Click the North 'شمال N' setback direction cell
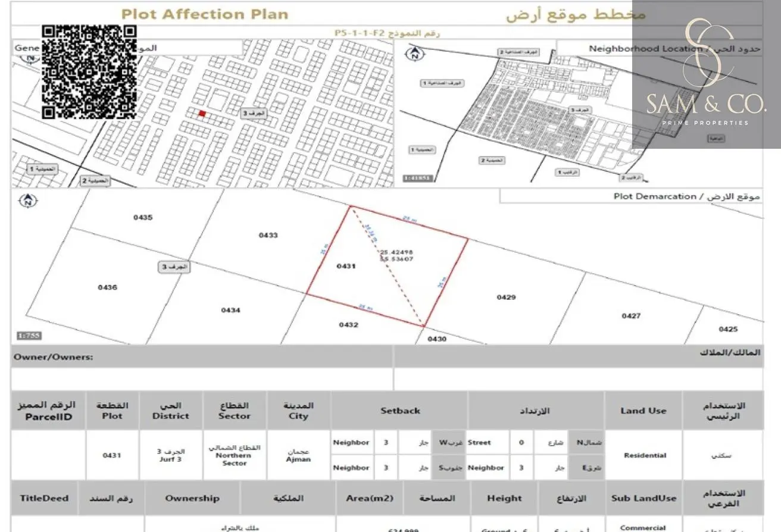 (586, 443)
